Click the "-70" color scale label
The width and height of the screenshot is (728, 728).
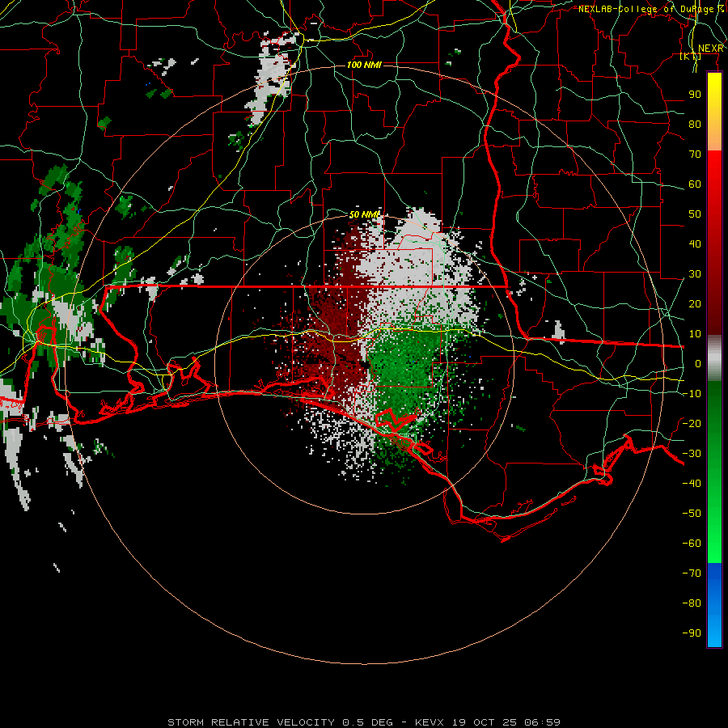[692, 574]
